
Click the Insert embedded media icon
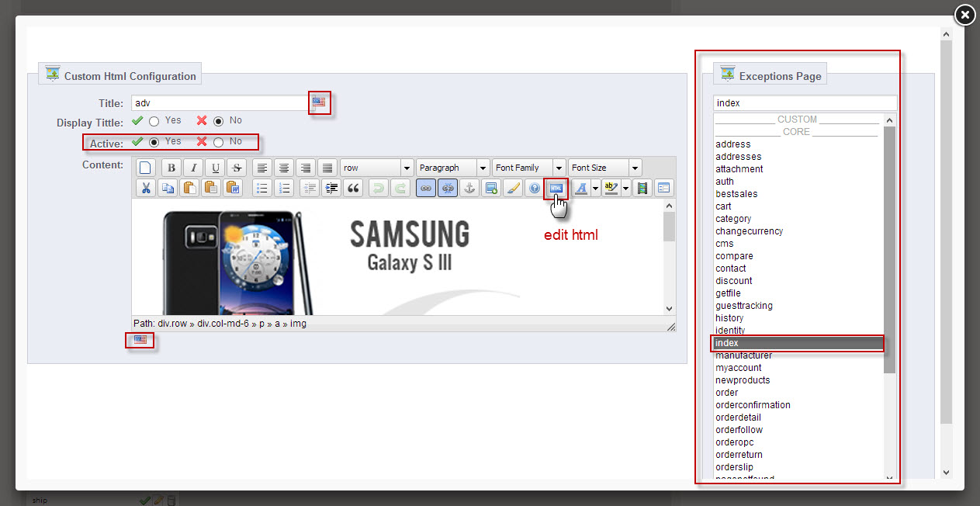pos(642,188)
